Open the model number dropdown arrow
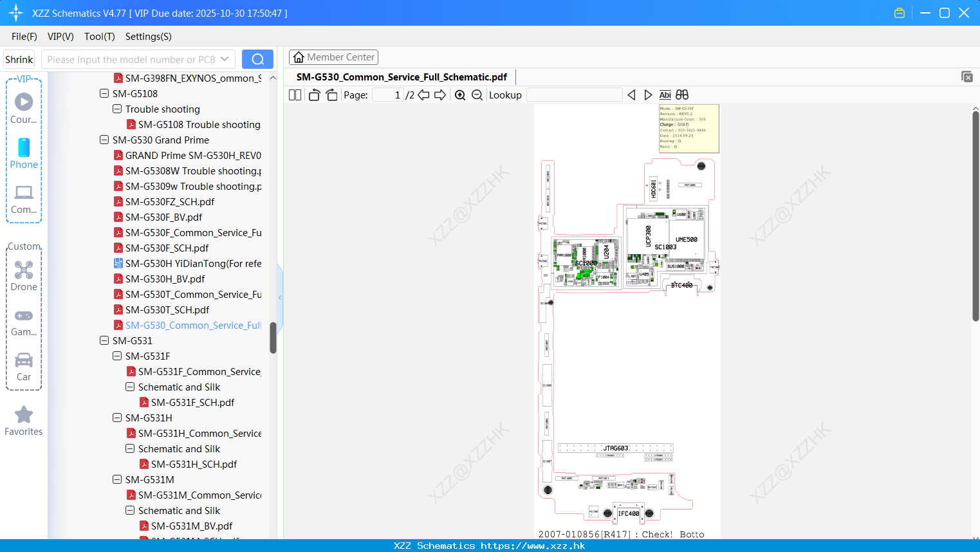 tap(225, 59)
